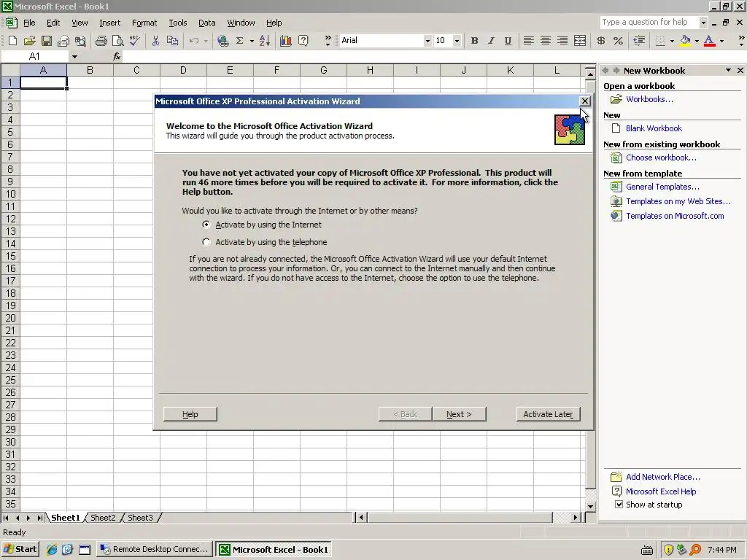Click the Insert Function fx icon
This screenshot has width=747, height=560.
coord(117,57)
